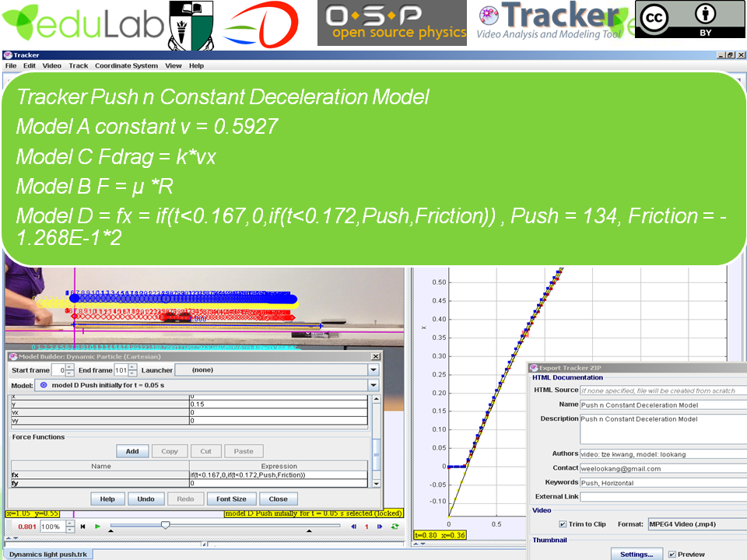Screen dimensions: 747x560
Task: Toggle the Trim to Clip checkbox
Action: coord(563,523)
